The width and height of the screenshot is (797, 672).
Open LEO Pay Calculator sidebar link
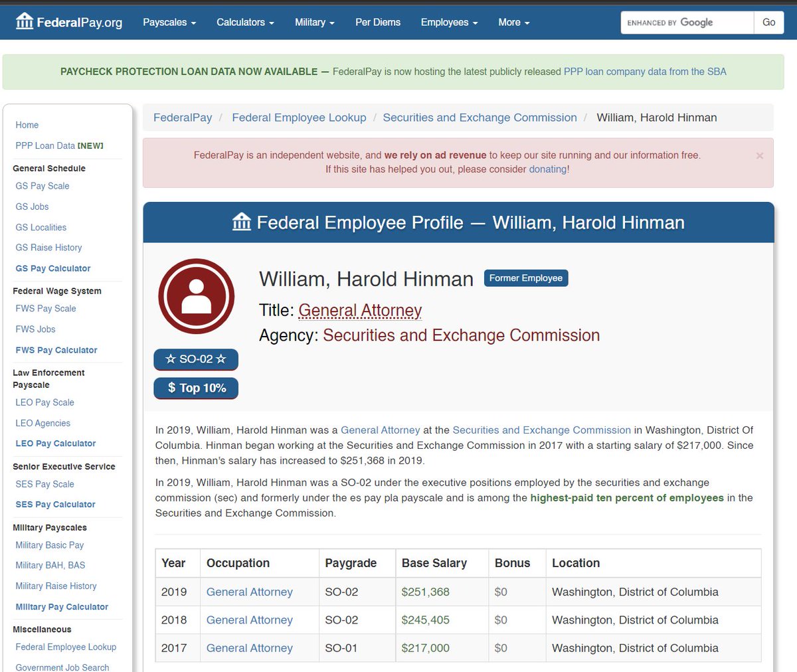click(56, 444)
